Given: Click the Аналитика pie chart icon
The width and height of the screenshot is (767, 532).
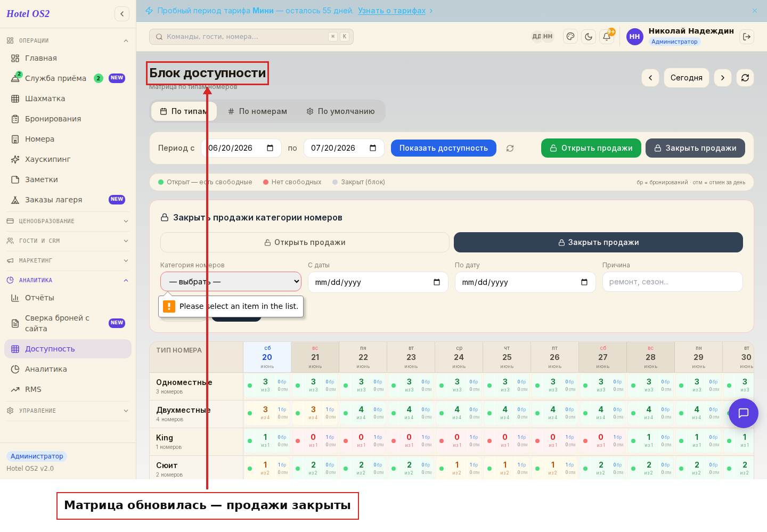Looking at the screenshot, I should point(15,369).
